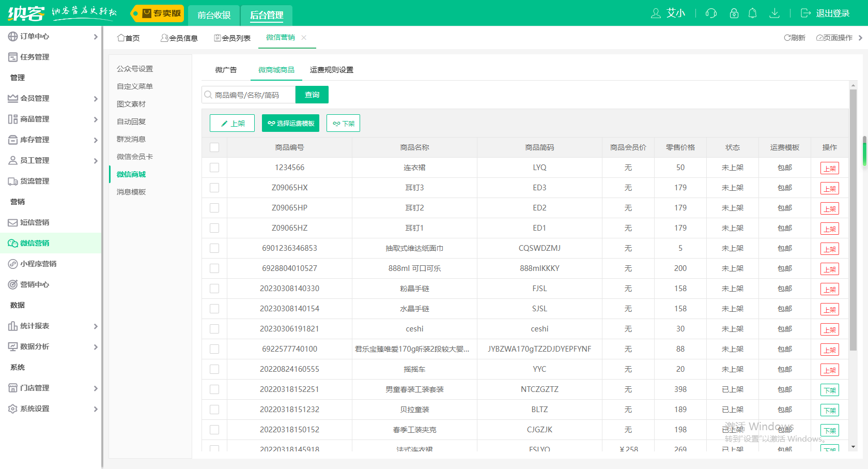Click the customer service headset icon
Screen dimensions: 868x469
click(711, 13)
